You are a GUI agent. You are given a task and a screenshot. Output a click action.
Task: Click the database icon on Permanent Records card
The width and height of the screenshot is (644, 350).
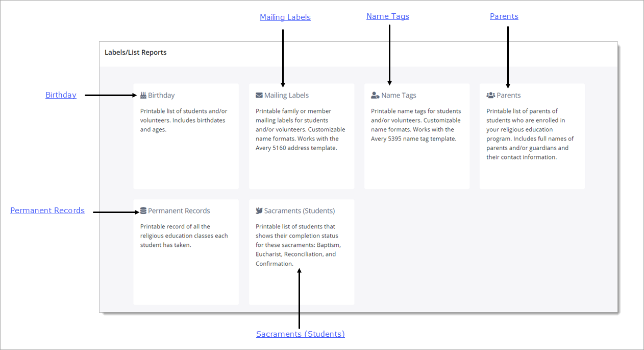pyautogui.click(x=143, y=210)
